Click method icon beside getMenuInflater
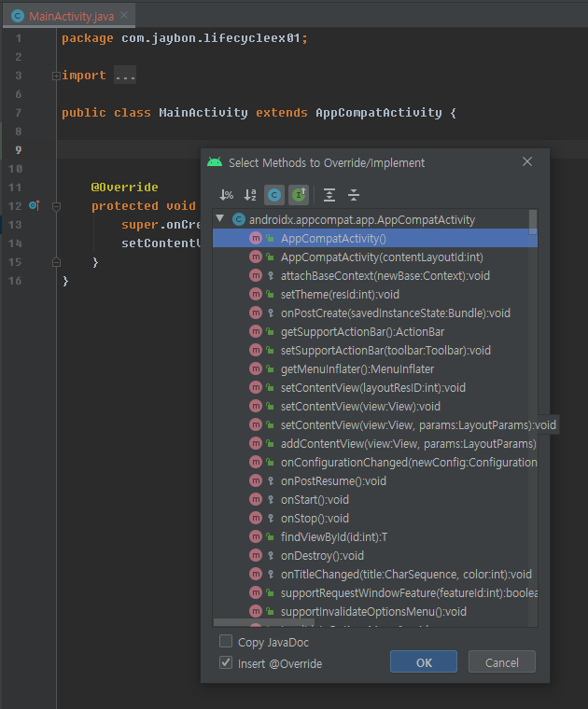This screenshot has width=588, height=709. click(256, 369)
